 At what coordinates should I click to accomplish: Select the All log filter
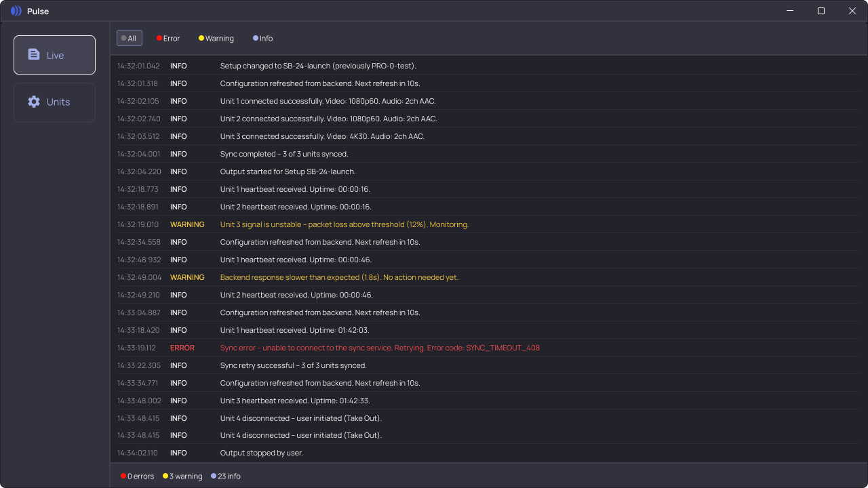129,38
